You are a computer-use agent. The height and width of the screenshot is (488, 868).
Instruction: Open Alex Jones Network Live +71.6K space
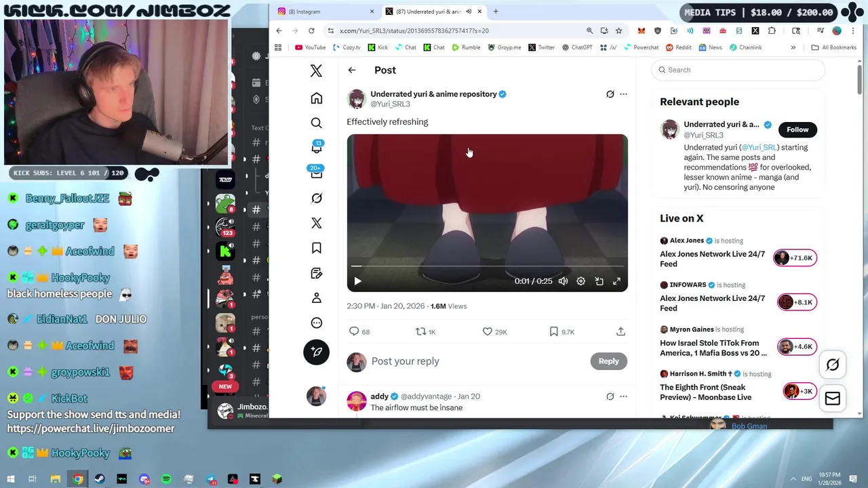coord(738,253)
